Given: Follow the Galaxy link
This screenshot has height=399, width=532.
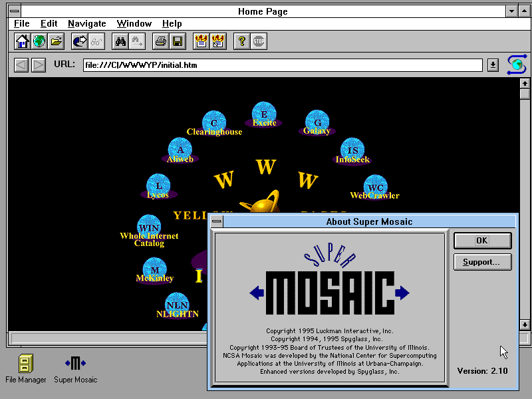Looking at the screenshot, I should tap(317, 122).
